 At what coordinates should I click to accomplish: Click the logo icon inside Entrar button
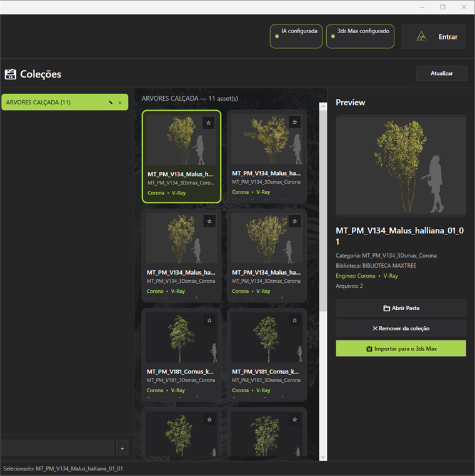click(x=421, y=37)
